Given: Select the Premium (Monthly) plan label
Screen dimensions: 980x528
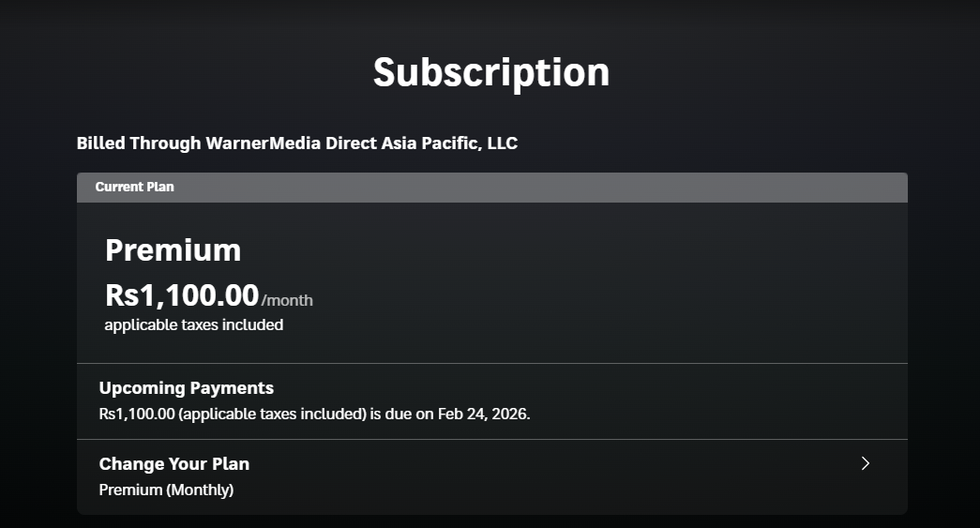Looking at the screenshot, I should tap(166, 490).
